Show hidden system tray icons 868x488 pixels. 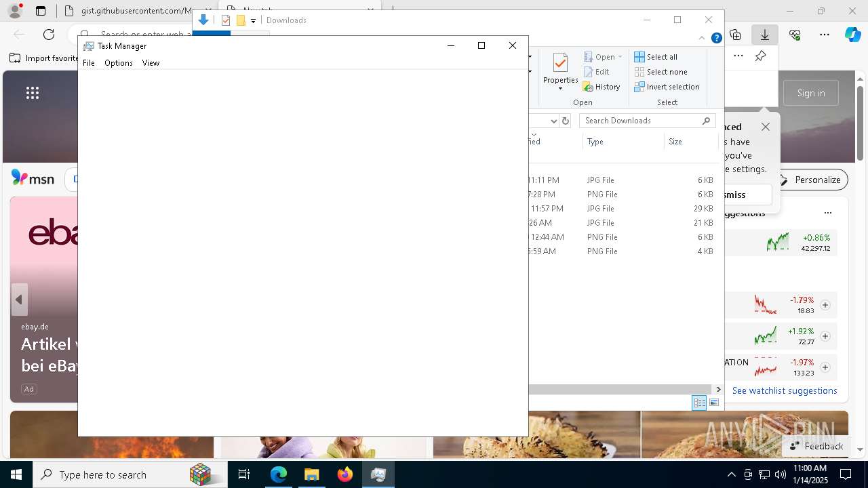tap(731, 474)
